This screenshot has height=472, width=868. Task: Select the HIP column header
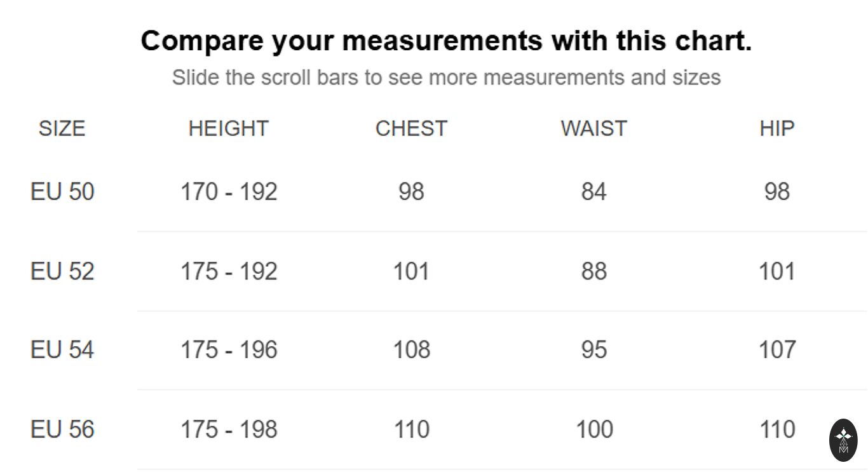(776, 128)
